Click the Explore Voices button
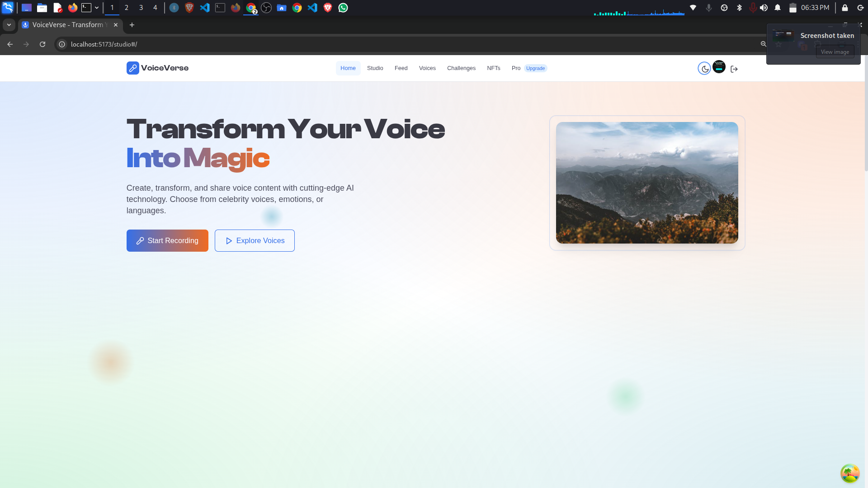Screen dimensions: 868x488 (x=255, y=241)
